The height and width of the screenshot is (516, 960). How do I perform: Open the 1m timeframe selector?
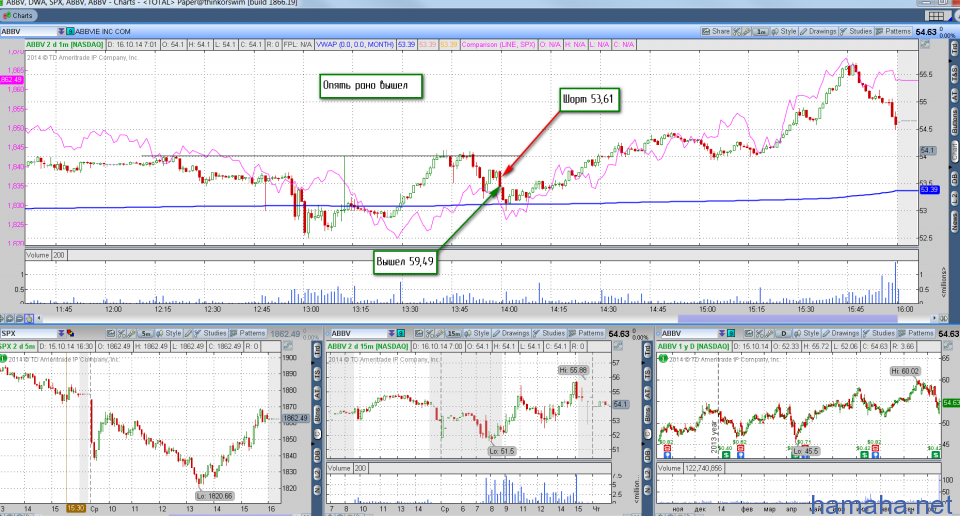pyautogui.click(x=760, y=31)
